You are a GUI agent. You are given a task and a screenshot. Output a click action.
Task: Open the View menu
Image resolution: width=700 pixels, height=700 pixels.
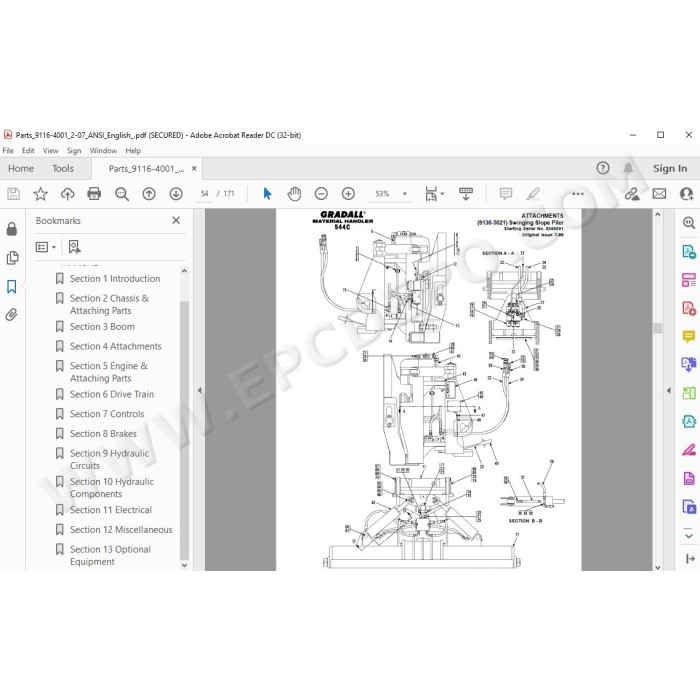tap(50, 150)
